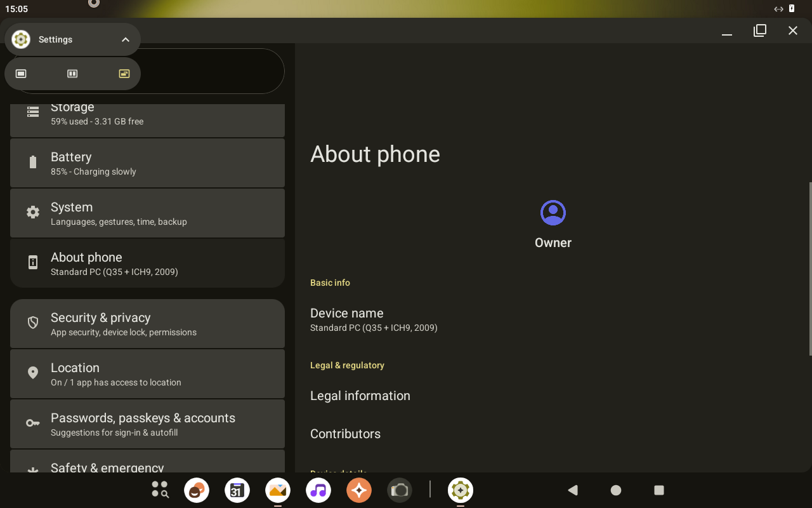Tap the Owner profile avatar
Viewport: 812px width, 508px height.
tap(553, 213)
